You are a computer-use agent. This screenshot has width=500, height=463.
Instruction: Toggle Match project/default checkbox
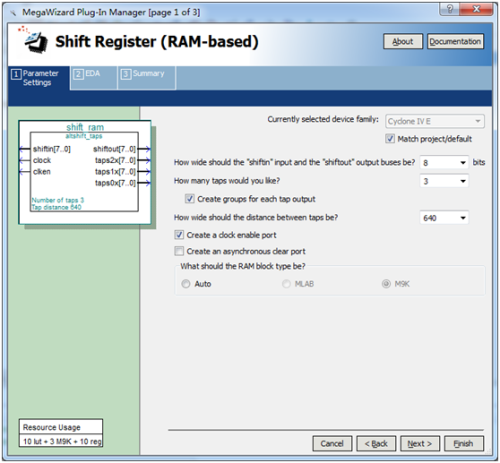(390, 138)
